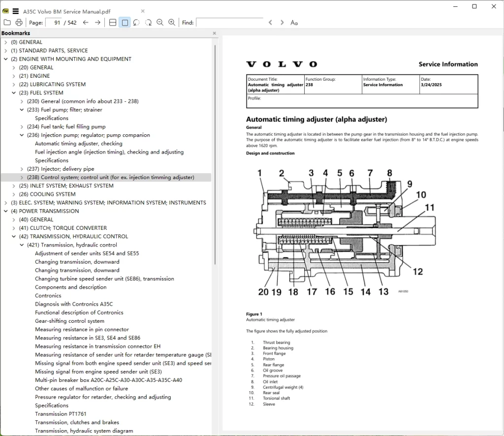Open Automatic timing adjuster, checking bookmark
Viewport: 504px width, 436px height.
[x=79, y=144]
